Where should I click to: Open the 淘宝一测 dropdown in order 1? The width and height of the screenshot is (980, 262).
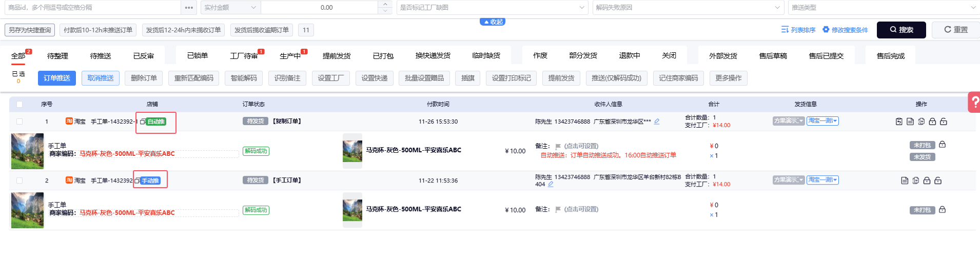(822, 121)
